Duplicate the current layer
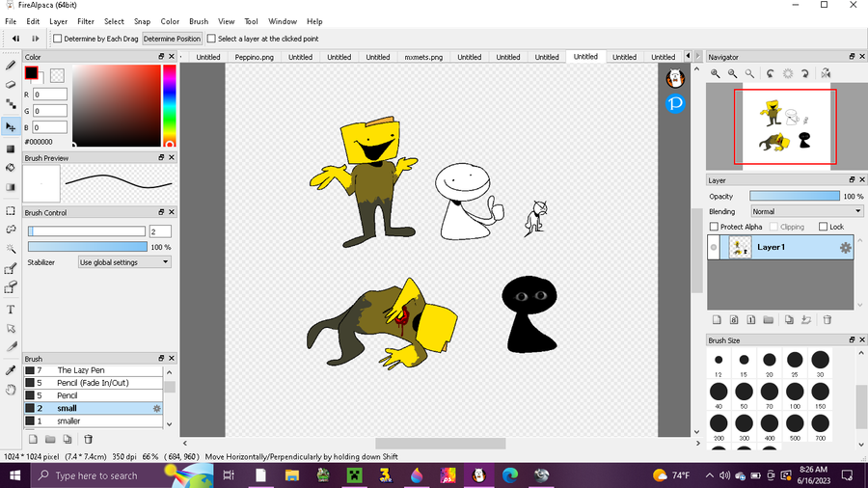The width and height of the screenshot is (868, 488). click(789, 320)
